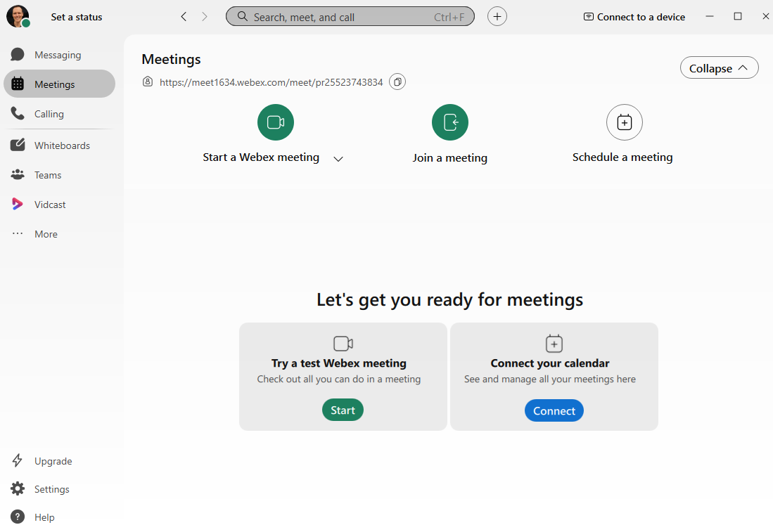Open Upgrade
This screenshot has height=532, width=773.
pos(53,461)
